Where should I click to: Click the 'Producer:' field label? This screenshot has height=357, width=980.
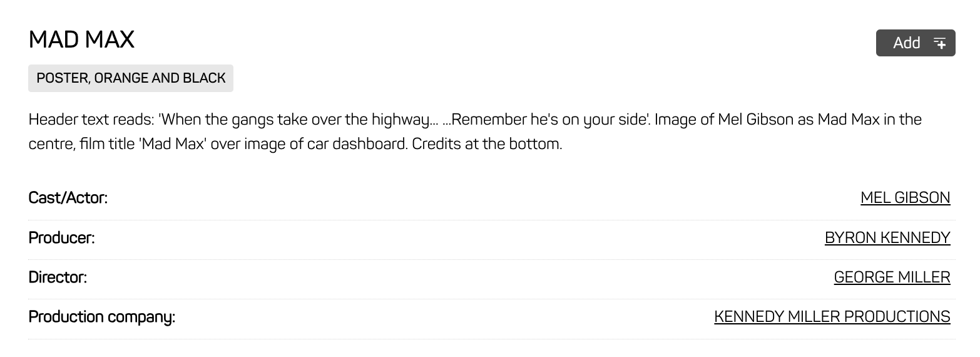point(61,238)
